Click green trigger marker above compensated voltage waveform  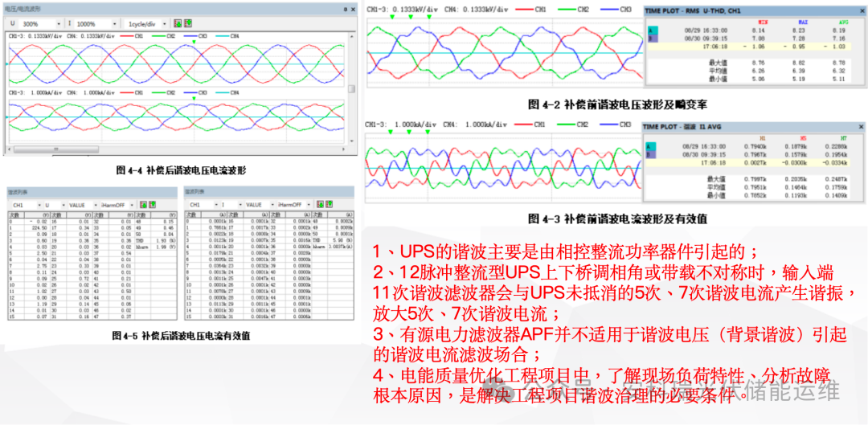click(194, 42)
